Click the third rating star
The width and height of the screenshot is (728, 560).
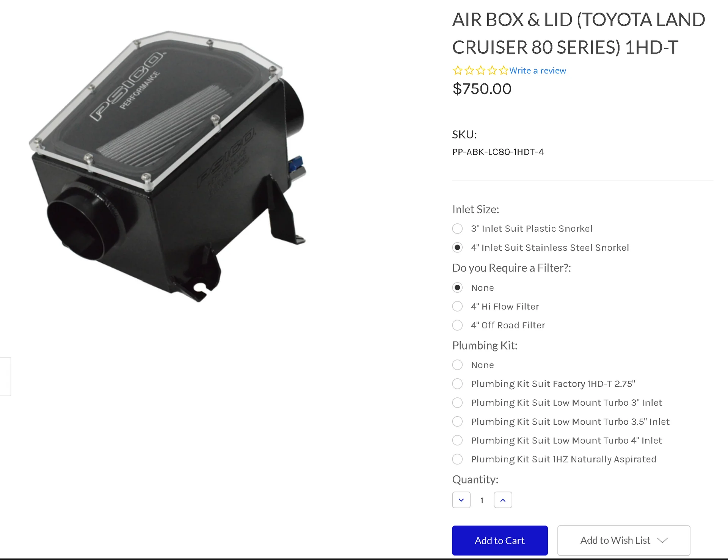(481, 71)
